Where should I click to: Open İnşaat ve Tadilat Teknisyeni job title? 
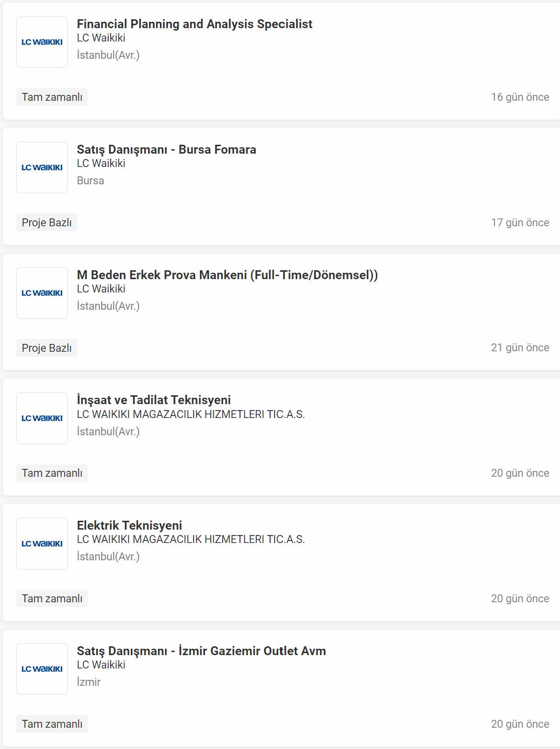154,400
